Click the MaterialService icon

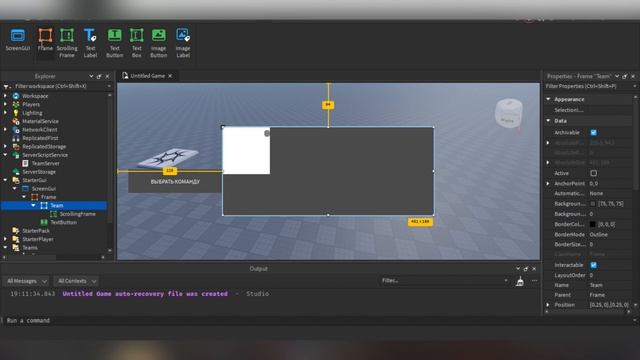tap(16, 121)
